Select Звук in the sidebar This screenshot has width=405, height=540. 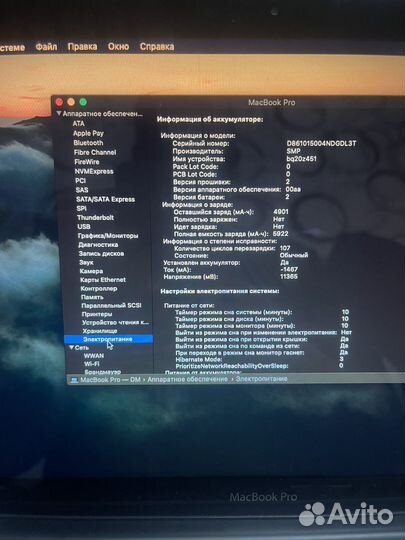click(x=86, y=262)
